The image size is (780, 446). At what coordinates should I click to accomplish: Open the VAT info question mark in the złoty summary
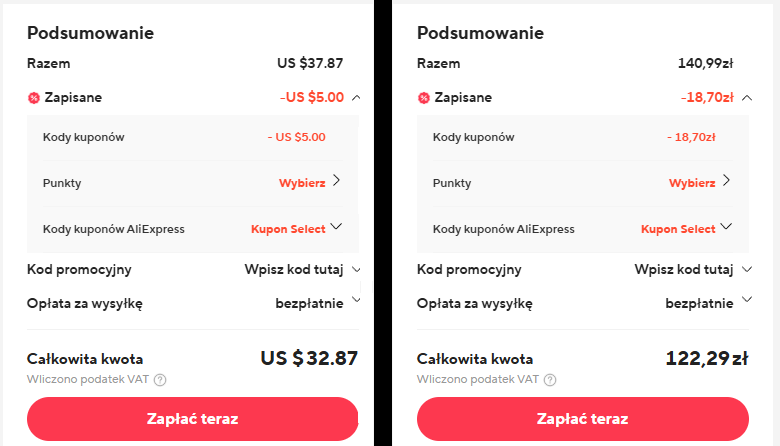(x=550, y=380)
